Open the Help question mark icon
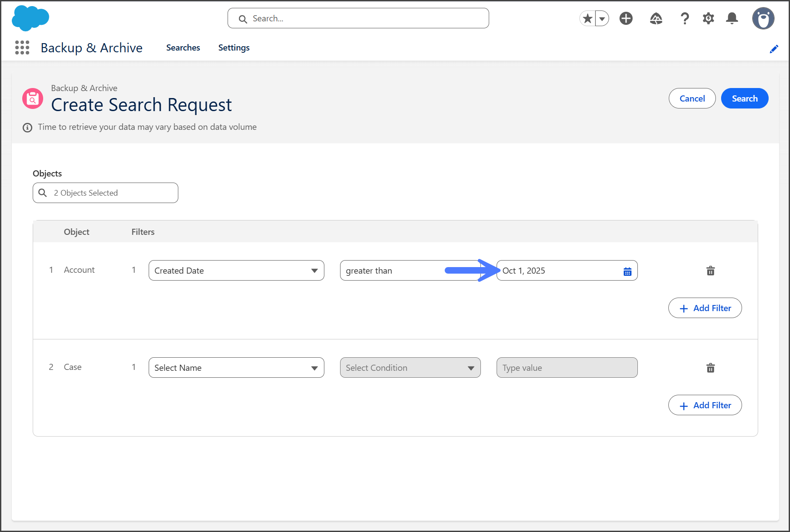 [684, 18]
